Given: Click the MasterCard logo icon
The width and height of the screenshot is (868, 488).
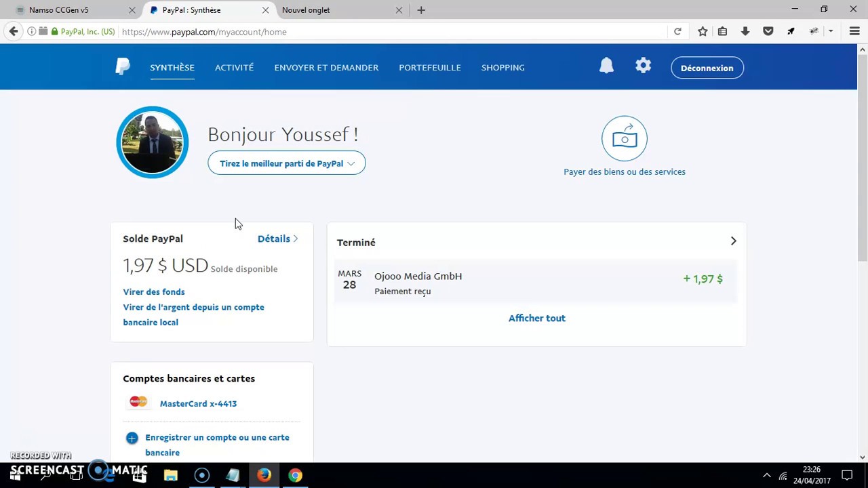Looking at the screenshot, I should pos(138,402).
